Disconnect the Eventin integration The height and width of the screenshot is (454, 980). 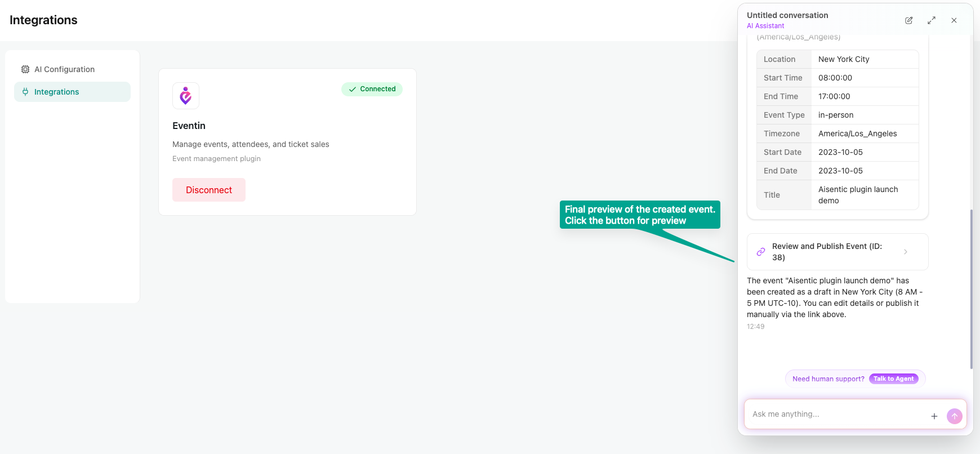tap(209, 190)
